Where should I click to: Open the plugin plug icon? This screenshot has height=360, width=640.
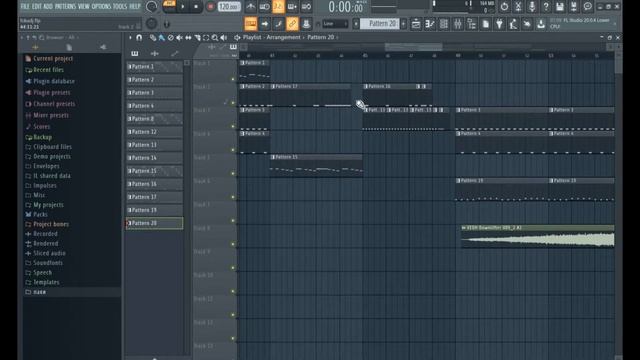(x=499, y=24)
